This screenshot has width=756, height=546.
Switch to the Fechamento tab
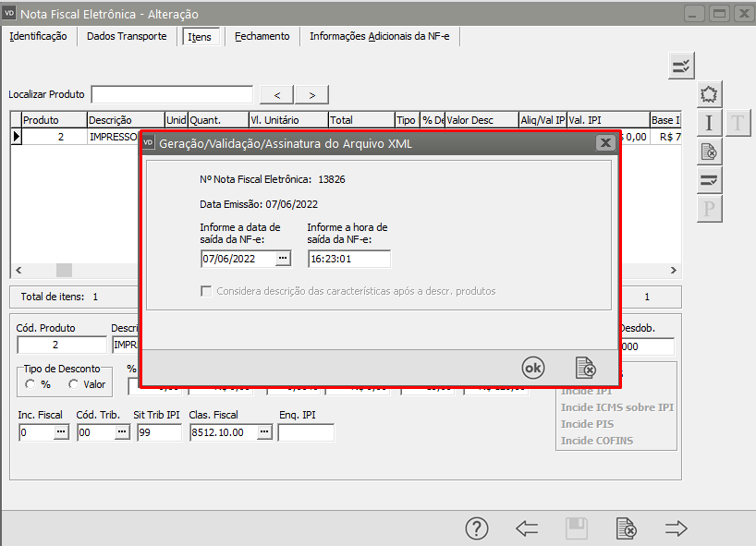click(x=262, y=37)
